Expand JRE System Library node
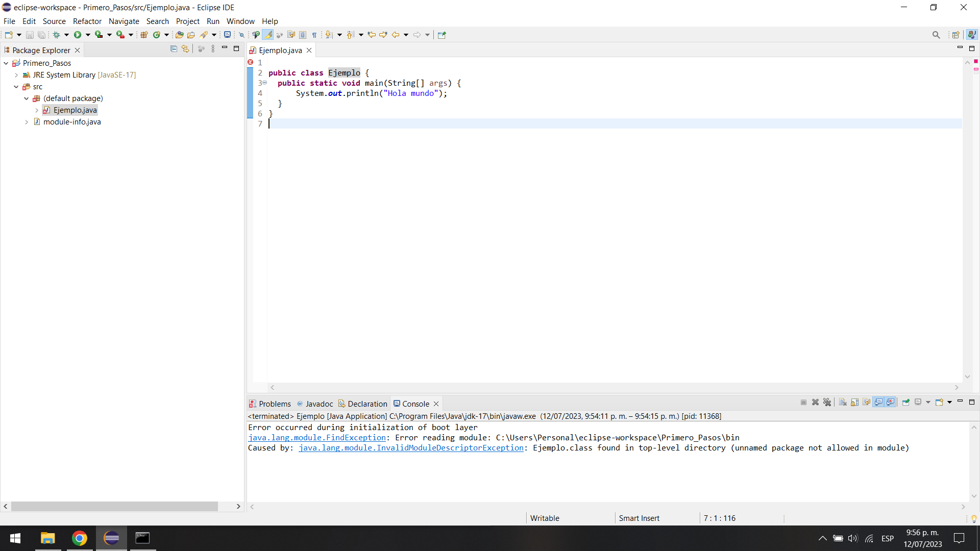980x551 pixels. click(x=16, y=75)
